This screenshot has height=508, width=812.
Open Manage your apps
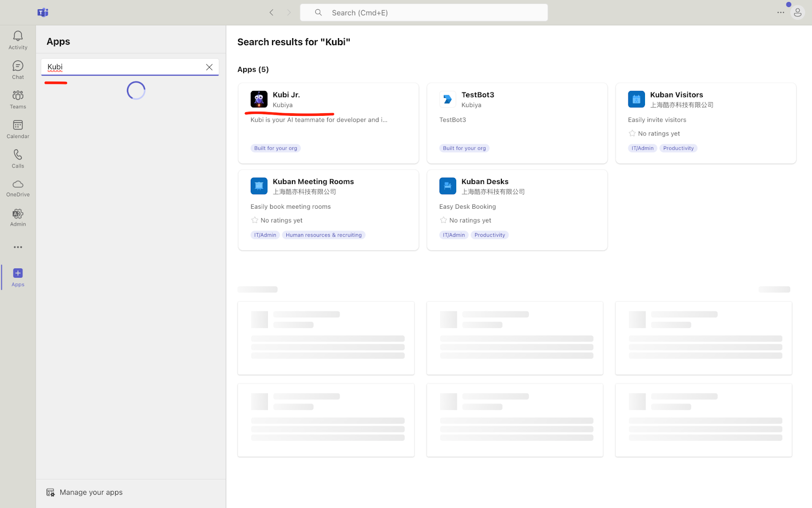(85, 492)
